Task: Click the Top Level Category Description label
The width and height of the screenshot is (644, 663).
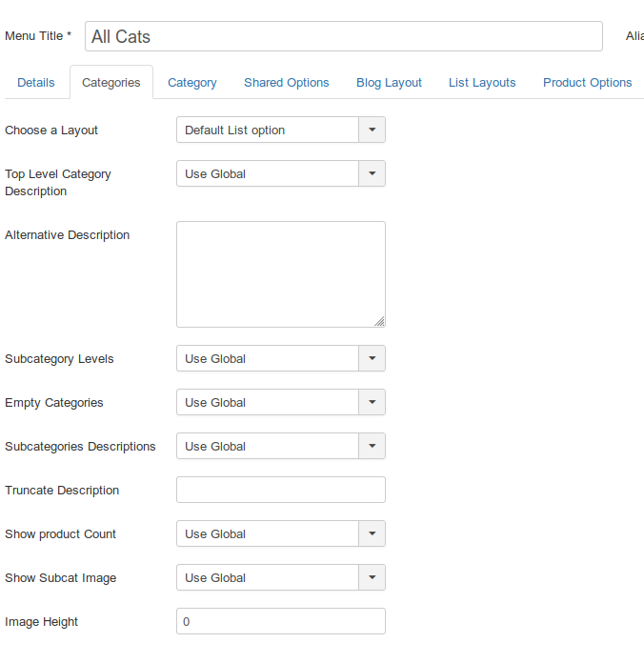Action: pyautogui.click(x=58, y=182)
